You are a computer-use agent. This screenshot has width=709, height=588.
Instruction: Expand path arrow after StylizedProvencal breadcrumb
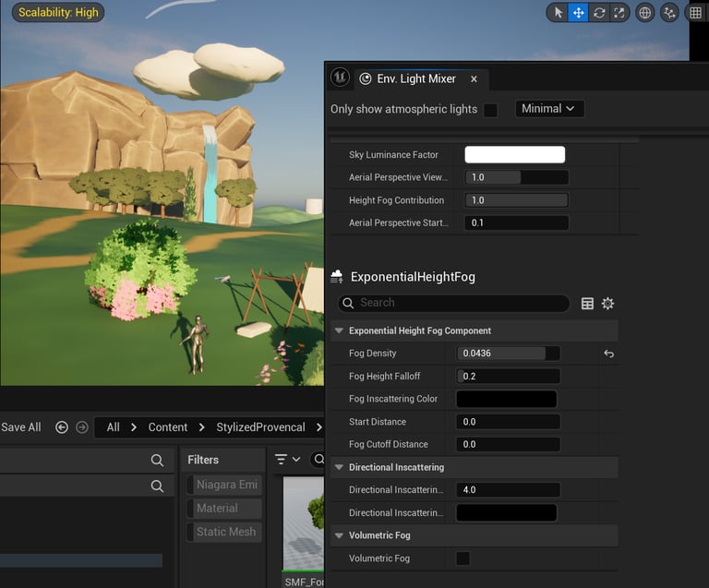[318, 427]
